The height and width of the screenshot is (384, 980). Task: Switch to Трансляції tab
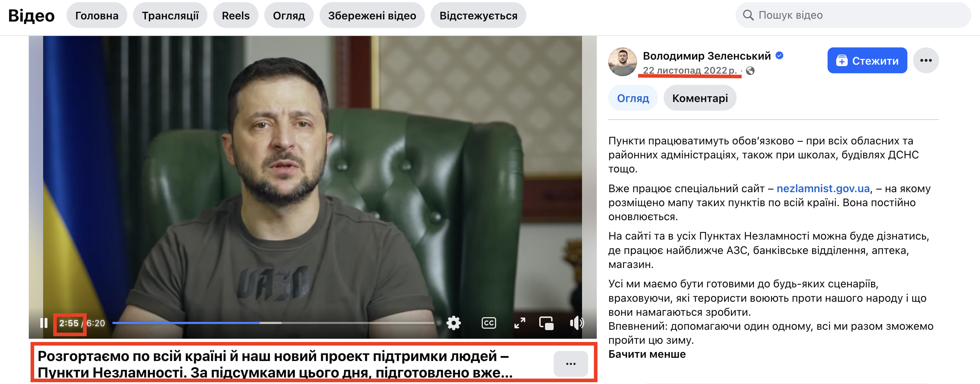pyautogui.click(x=170, y=15)
